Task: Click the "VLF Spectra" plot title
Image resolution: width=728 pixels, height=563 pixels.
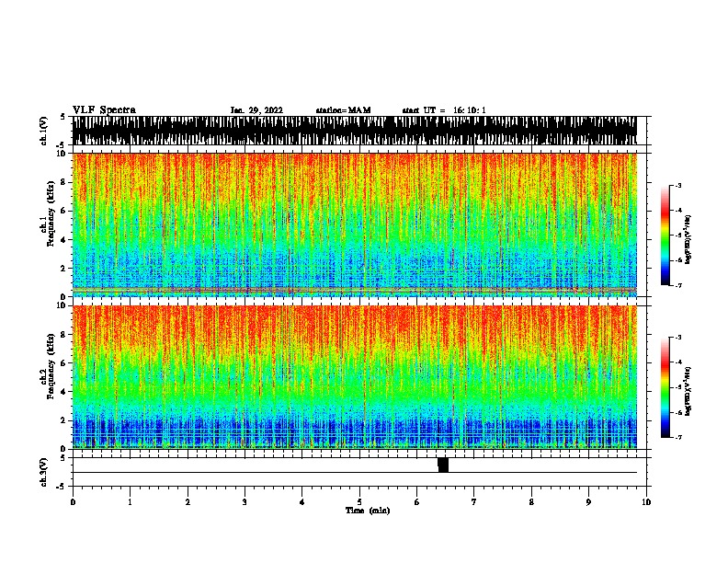Action: 104,110
